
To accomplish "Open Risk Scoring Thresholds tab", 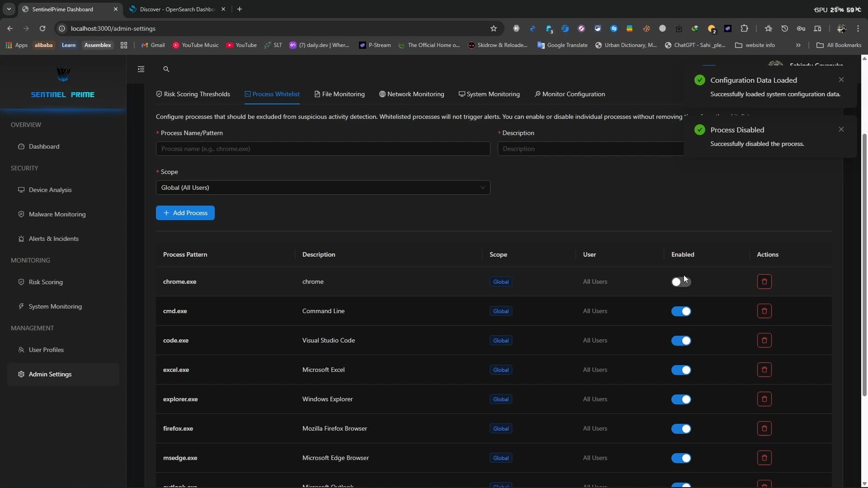I will [193, 94].
